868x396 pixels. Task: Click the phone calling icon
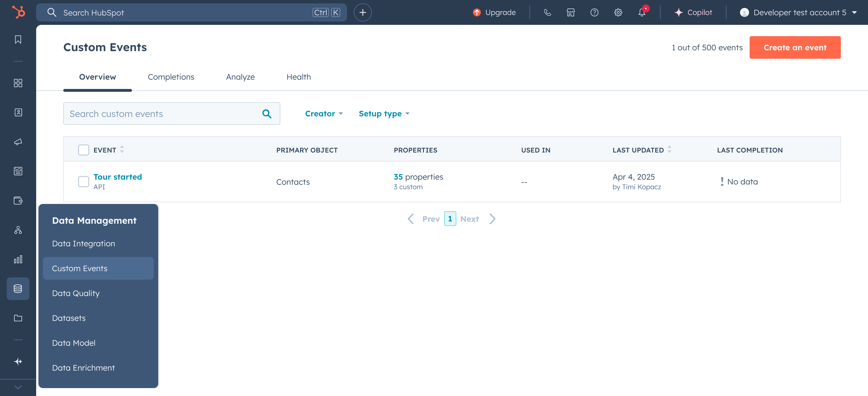point(547,12)
